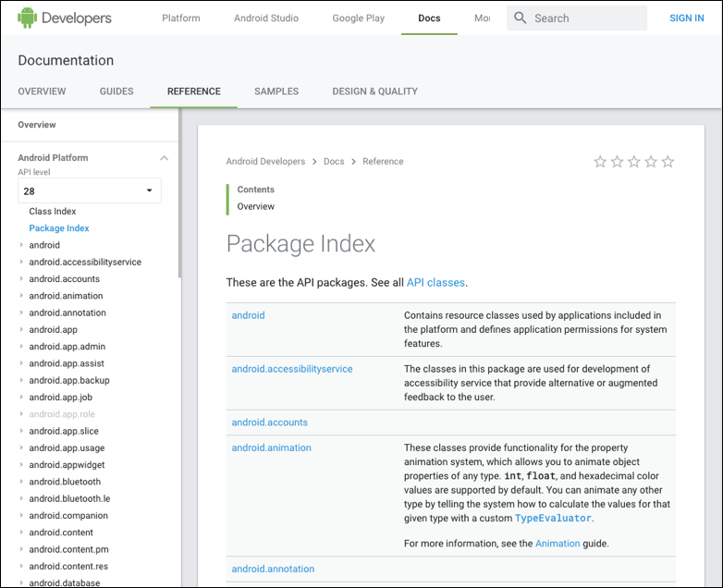
Task: Go to Google Play menu item
Action: point(359,18)
